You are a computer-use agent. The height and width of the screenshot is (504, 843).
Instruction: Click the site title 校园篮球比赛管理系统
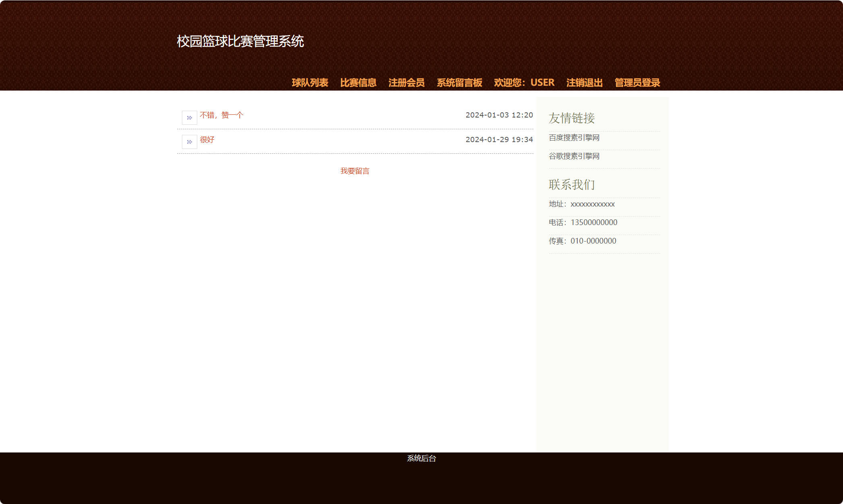[x=240, y=41]
